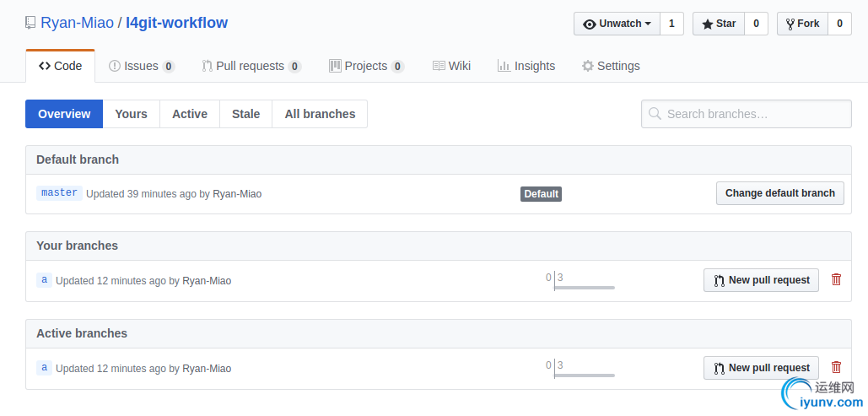
Task: Open the Wiki tab
Action: point(451,66)
